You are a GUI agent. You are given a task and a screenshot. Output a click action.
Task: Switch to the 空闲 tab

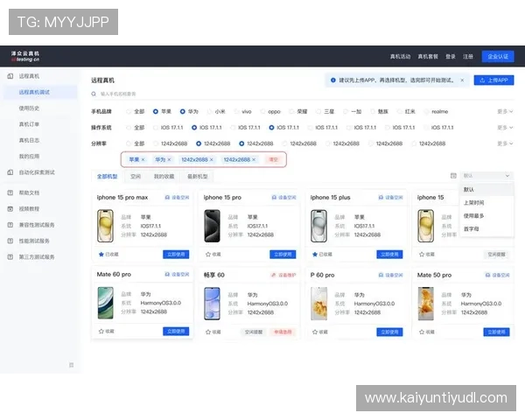136,177
